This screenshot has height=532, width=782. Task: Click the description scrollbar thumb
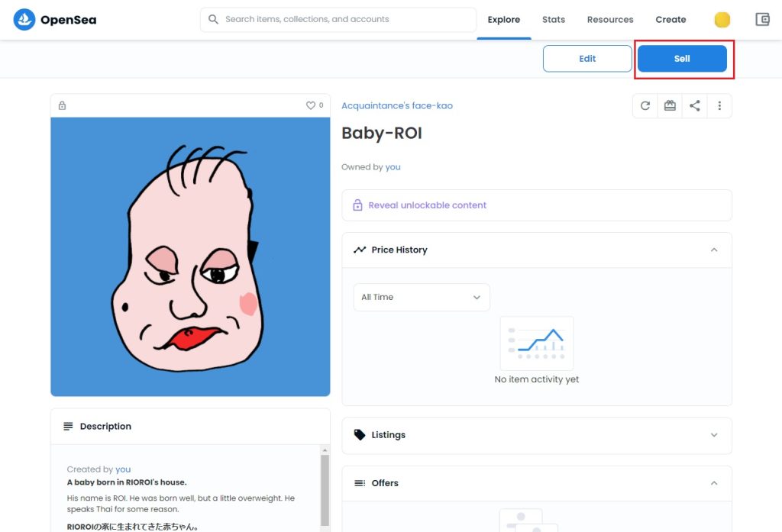point(325,491)
